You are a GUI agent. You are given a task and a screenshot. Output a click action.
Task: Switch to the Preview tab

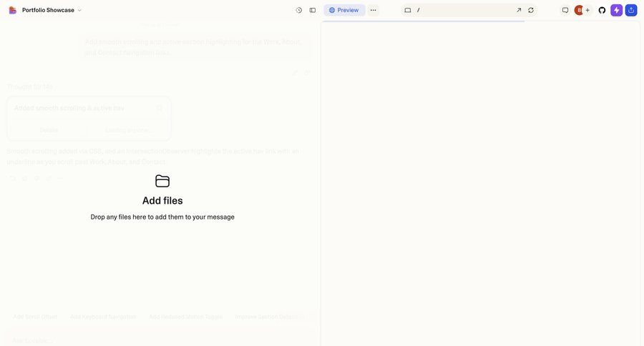344,10
